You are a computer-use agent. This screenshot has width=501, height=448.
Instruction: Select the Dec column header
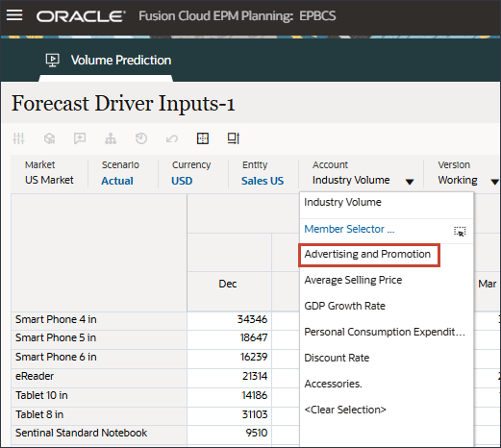click(229, 291)
